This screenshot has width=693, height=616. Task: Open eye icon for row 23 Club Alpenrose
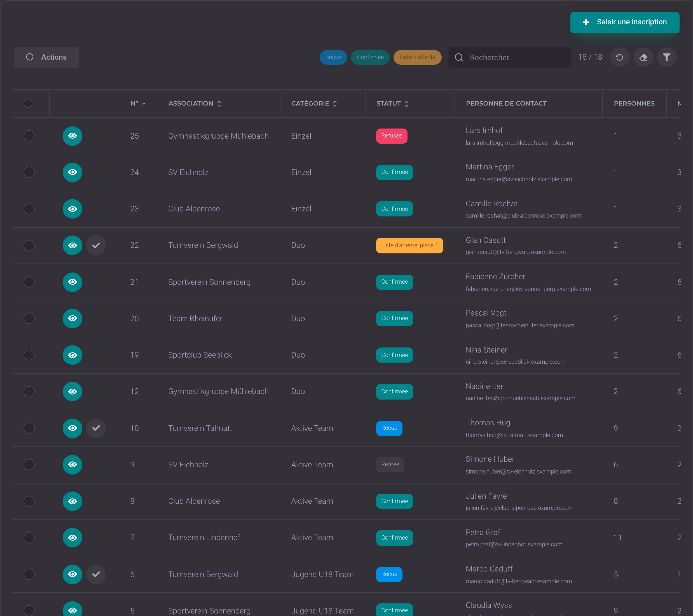click(x=72, y=209)
